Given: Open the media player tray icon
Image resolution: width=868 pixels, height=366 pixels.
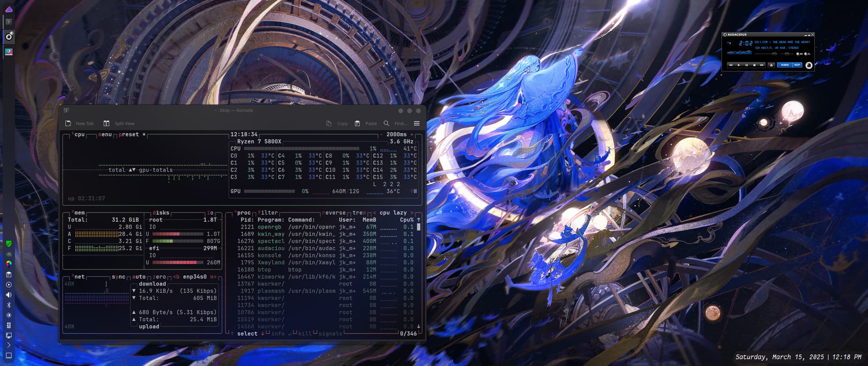Looking at the screenshot, I should [9, 285].
